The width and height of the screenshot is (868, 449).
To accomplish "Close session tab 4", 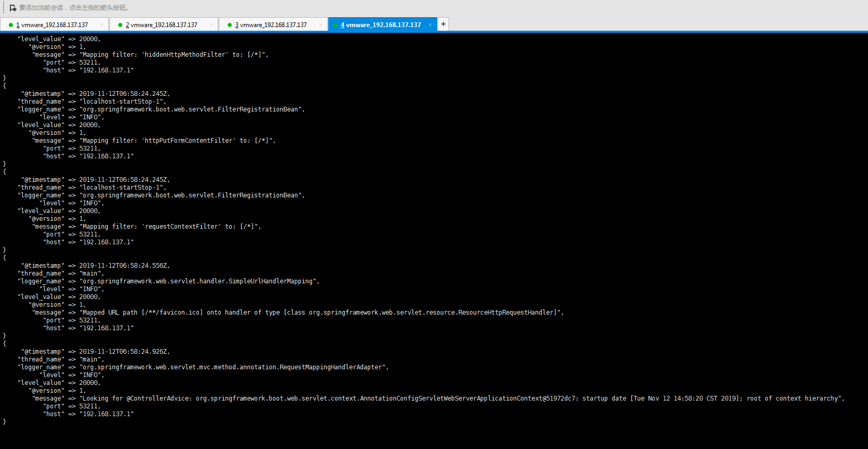I will (430, 24).
